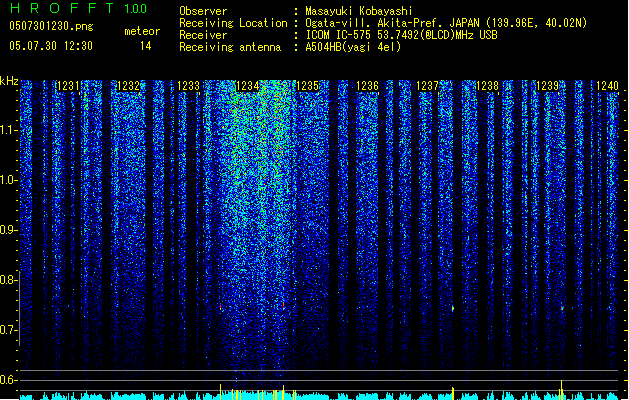Click the 1236 time marker
Image resolution: width=629 pixels, height=400 pixels.
tap(367, 86)
